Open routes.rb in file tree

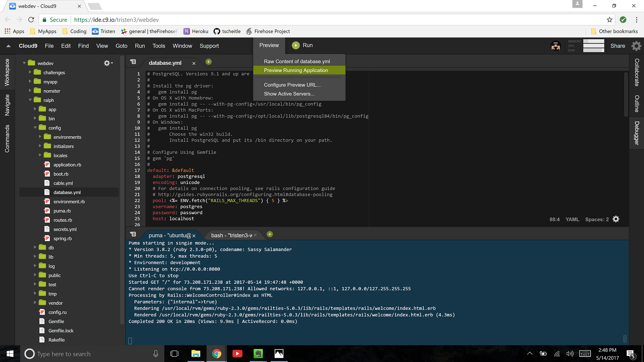(x=62, y=220)
